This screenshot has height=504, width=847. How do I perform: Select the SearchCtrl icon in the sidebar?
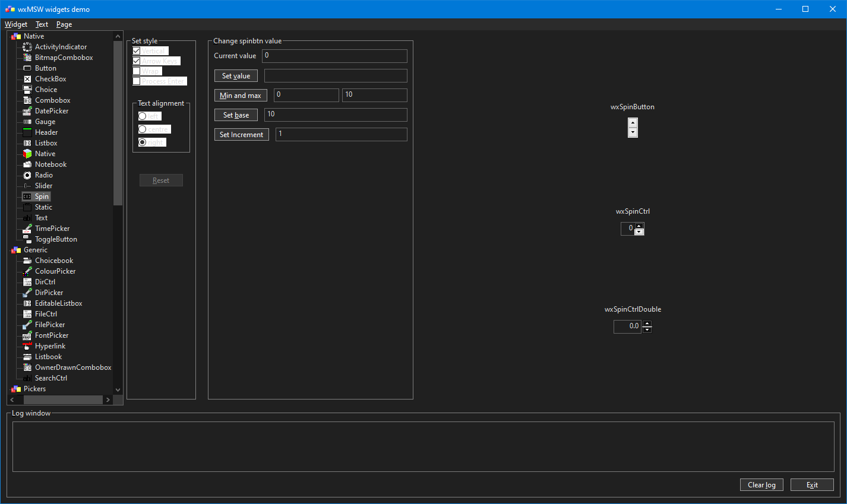tap(27, 378)
